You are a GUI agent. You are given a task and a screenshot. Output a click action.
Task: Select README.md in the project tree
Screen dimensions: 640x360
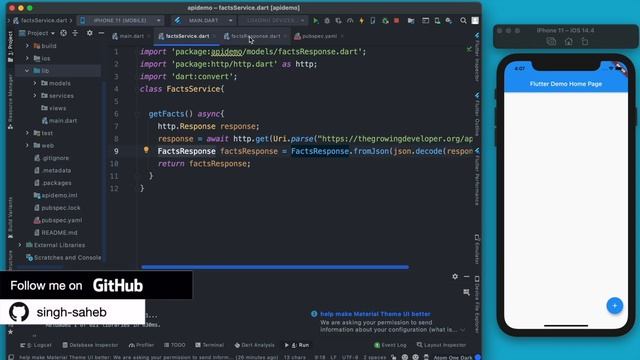pyautogui.click(x=56, y=233)
